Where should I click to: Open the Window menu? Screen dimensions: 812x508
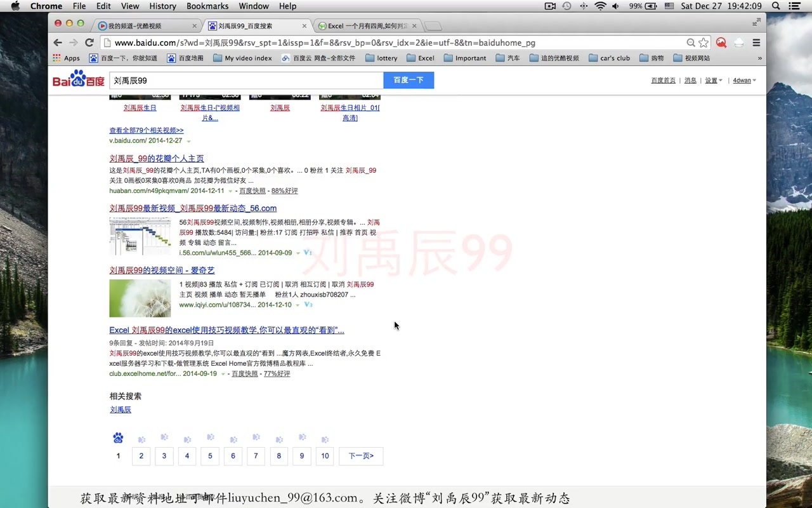click(254, 6)
